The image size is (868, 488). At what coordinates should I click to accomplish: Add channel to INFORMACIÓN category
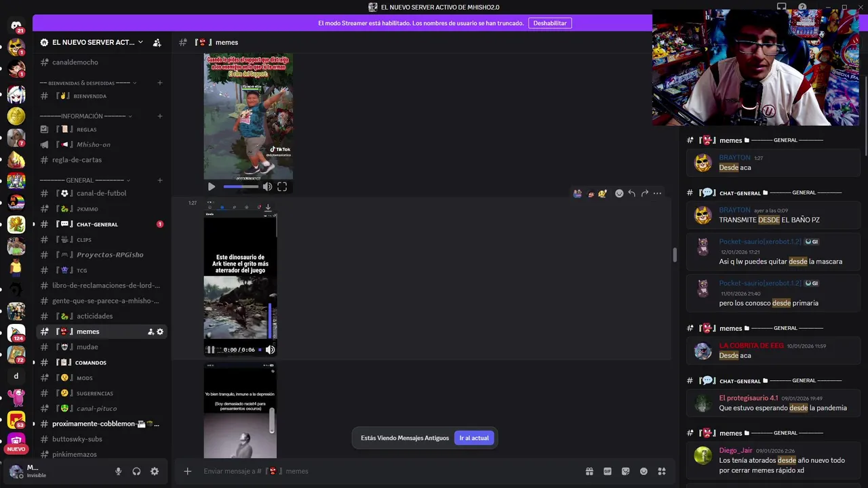point(160,116)
